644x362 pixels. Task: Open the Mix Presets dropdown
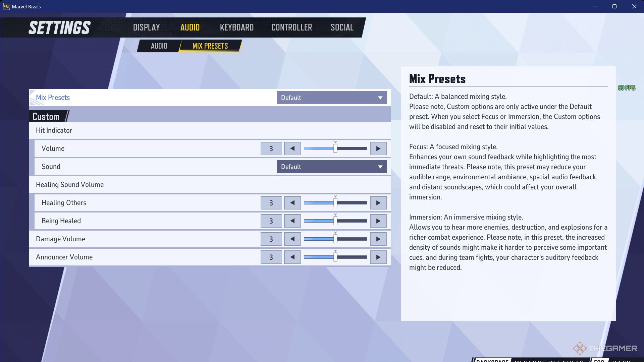click(332, 97)
